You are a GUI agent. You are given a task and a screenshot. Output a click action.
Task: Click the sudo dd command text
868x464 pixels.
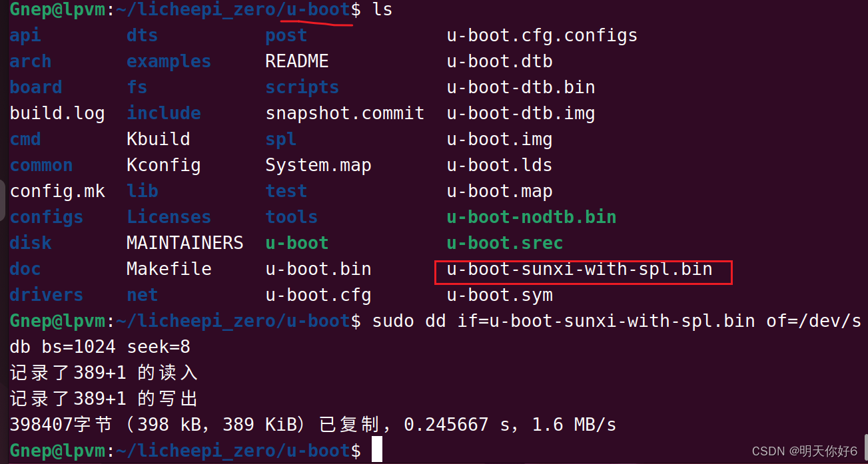(466, 321)
